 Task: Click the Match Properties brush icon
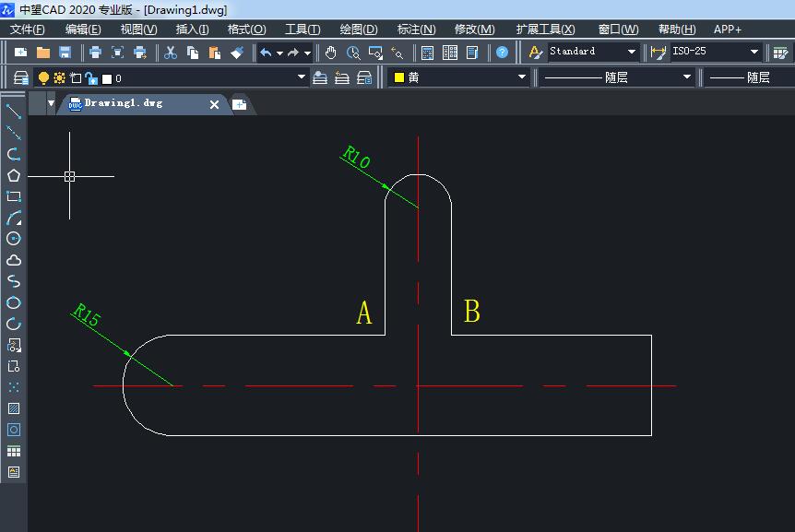237,52
